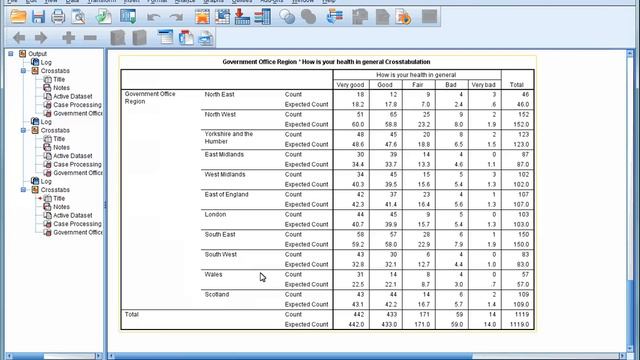This screenshot has width=640, height=360.
Task: Click the 'Government Office Region' row header
Action: point(150,98)
